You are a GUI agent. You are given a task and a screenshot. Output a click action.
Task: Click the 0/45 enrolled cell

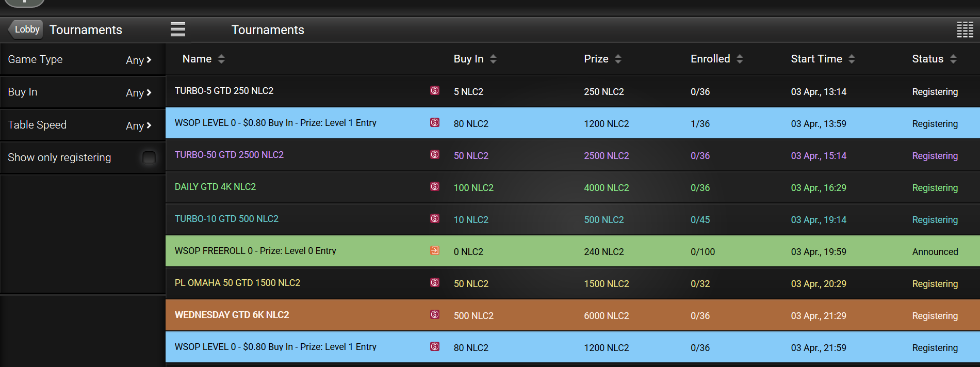700,220
